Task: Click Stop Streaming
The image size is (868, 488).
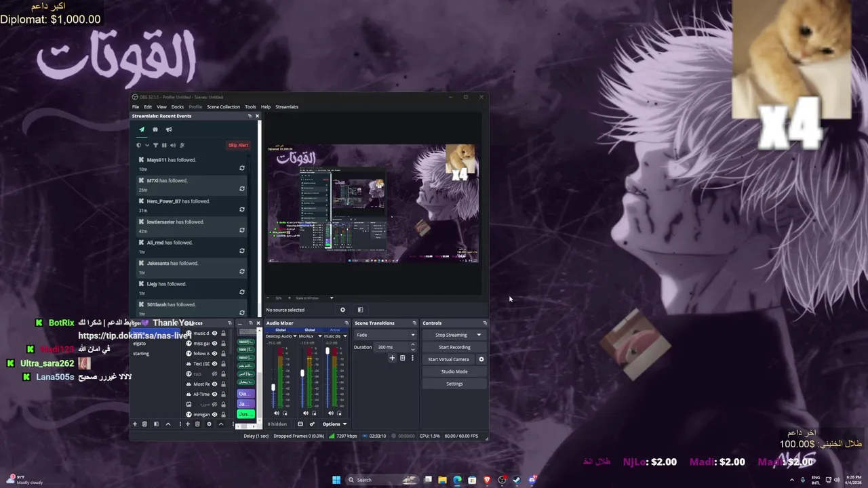Action: [451, 335]
